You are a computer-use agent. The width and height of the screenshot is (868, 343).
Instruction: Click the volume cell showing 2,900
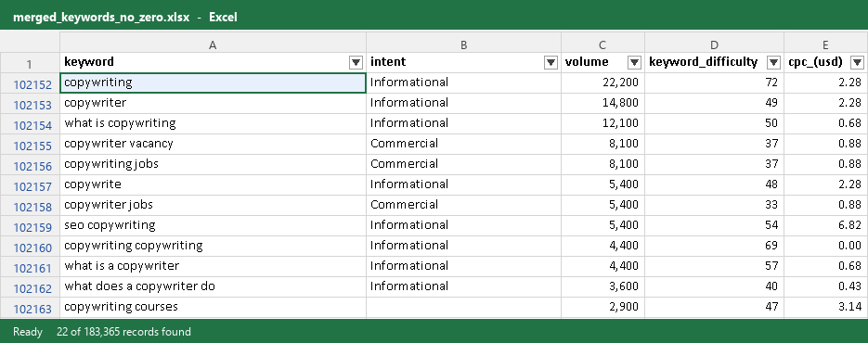[x=602, y=308]
